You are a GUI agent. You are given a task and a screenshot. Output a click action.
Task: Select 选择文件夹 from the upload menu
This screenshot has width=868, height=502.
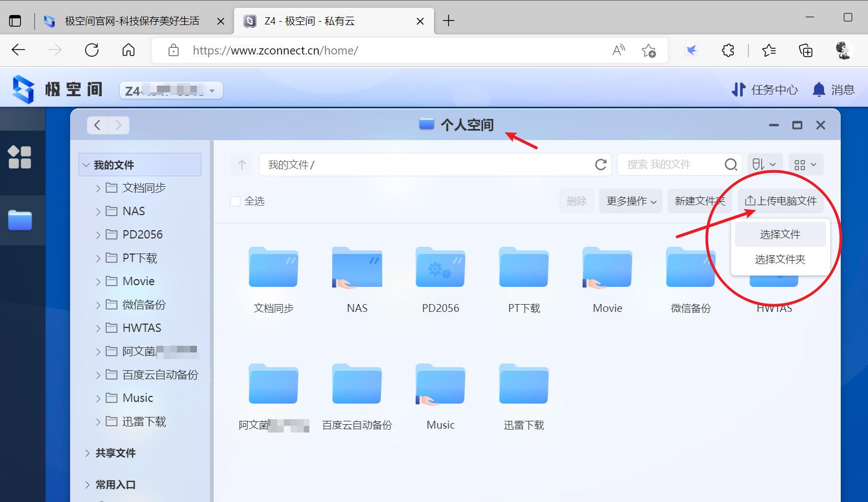coord(781,259)
